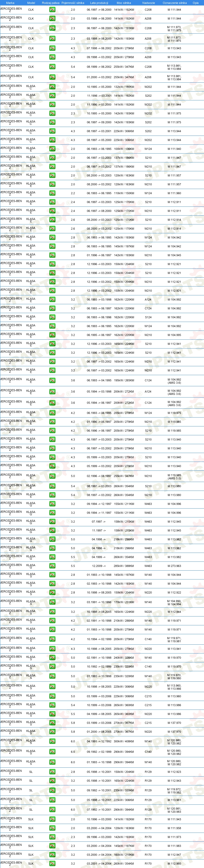
Task: Click the Rodzaj paliwa column header
Action: (x=51, y=3)
